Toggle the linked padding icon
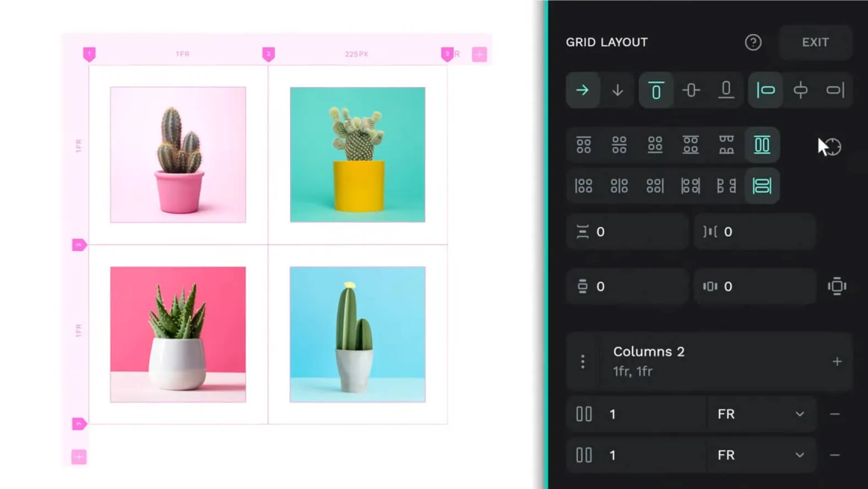Image resolution: width=868 pixels, height=489 pixels. 837,286
